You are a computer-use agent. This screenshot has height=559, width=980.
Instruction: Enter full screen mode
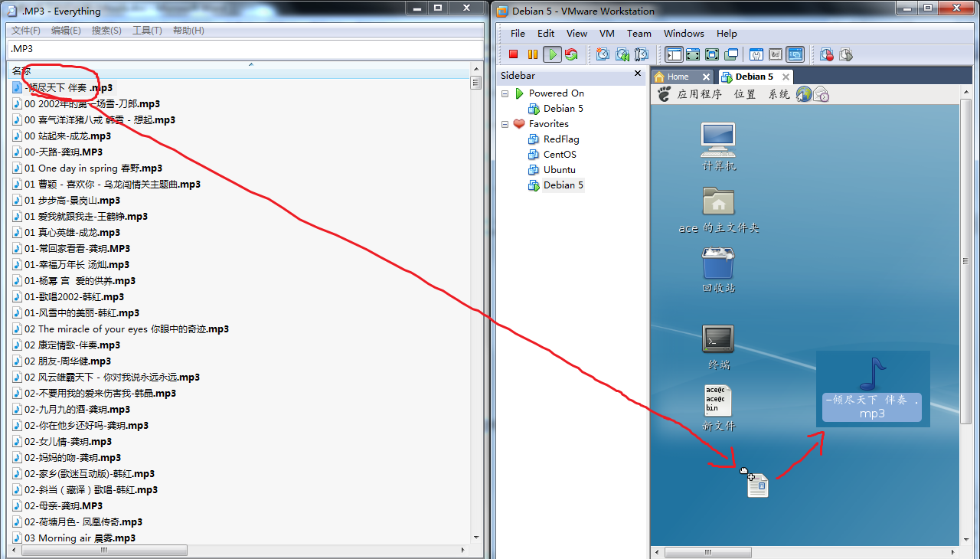click(x=693, y=54)
